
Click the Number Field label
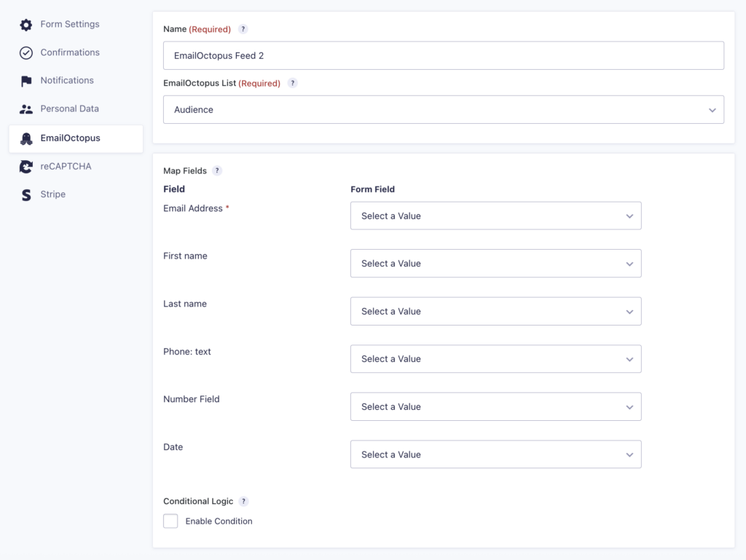pos(192,399)
